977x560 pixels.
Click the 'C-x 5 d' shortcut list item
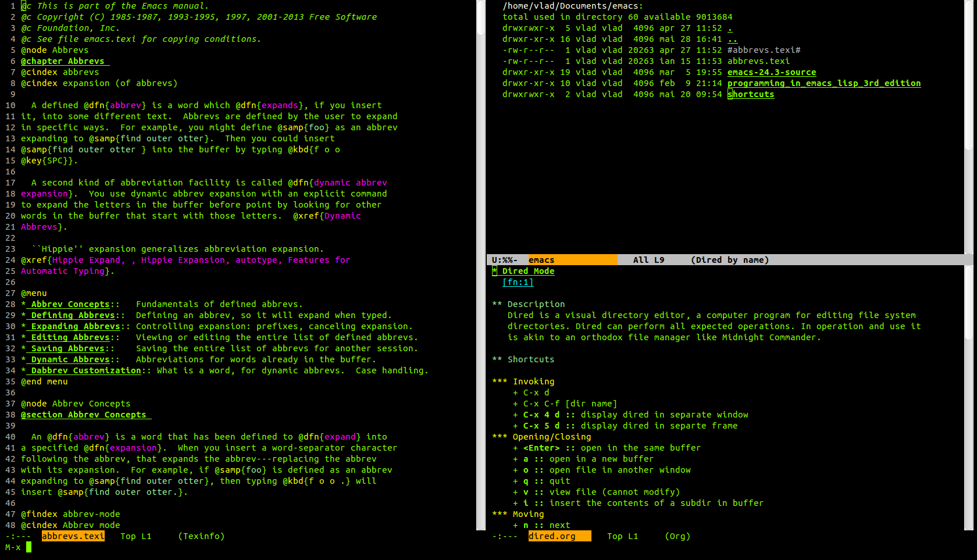pyautogui.click(x=625, y=426)
